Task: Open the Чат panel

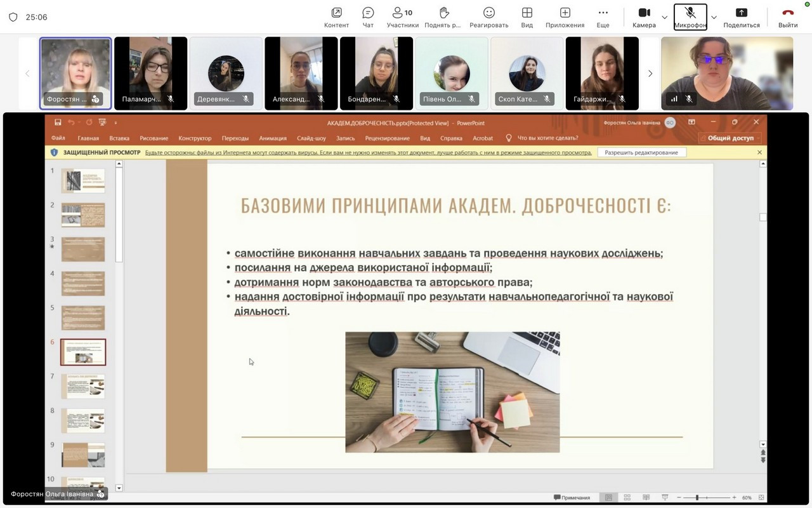Action: [x=368, y=17]
